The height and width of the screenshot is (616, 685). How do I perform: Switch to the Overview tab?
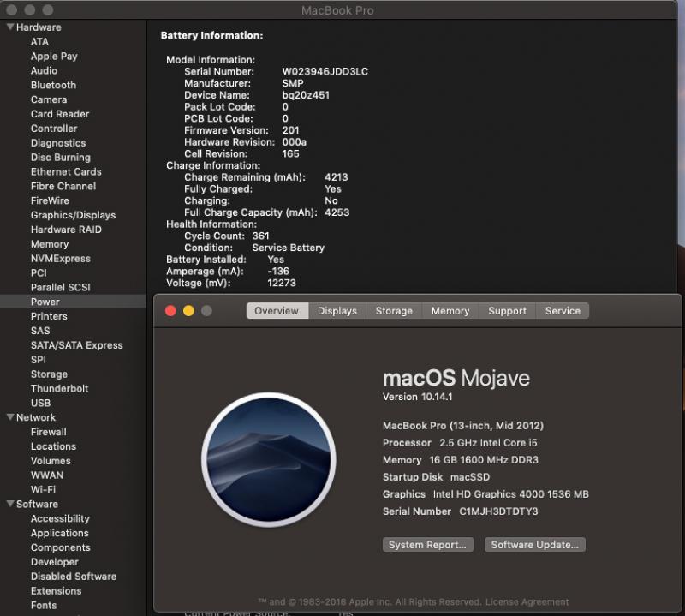[277, 311]
